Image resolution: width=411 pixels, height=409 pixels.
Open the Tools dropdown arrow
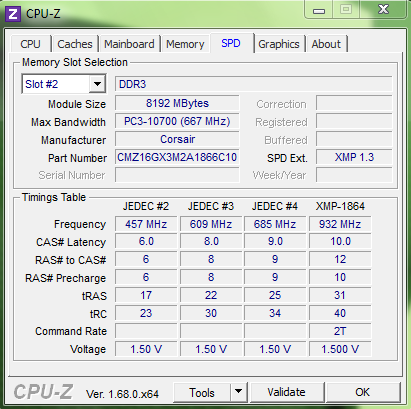point(238,391)
